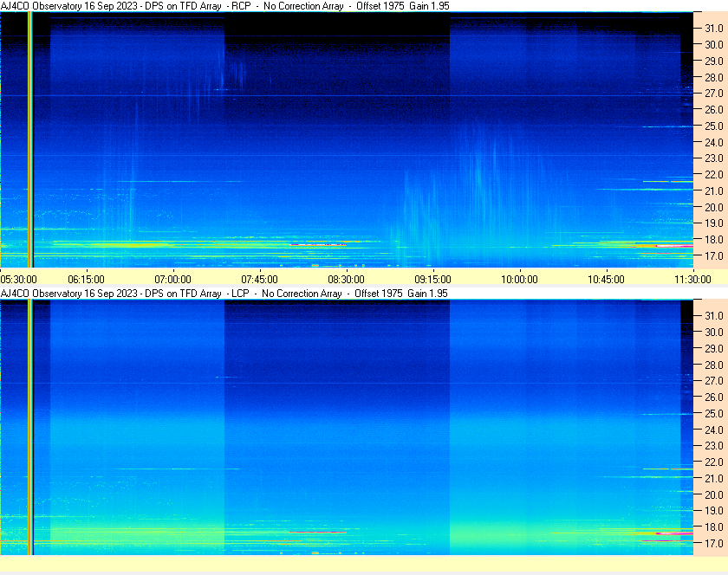Click the 20.0 frequency label on RCP plot
The width and height of the screenshot is (728, 575).
point(714,207)
